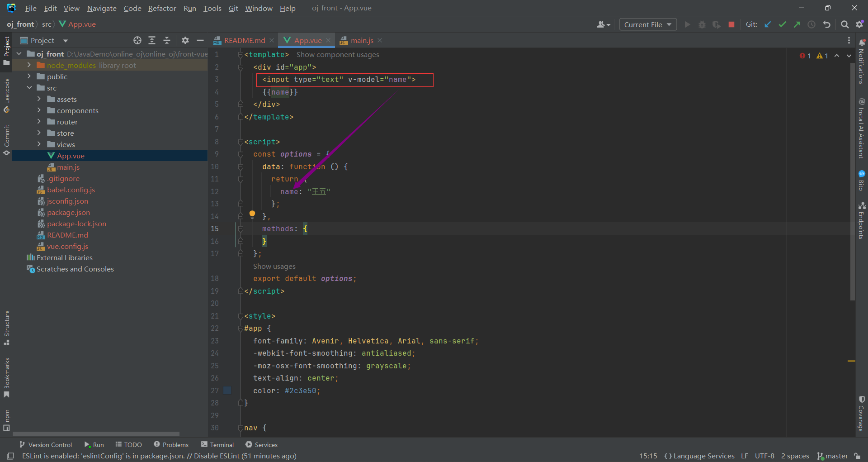868x462 pixels.
Task: Click Show usages inlay hint
Action: pyautogui.click(x=274, y=266)
